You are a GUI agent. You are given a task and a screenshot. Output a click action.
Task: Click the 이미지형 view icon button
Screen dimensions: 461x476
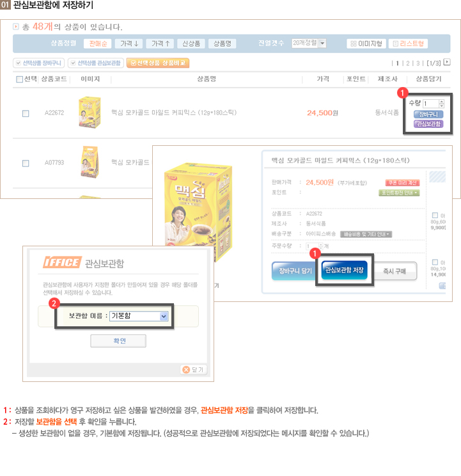[366, 44]
